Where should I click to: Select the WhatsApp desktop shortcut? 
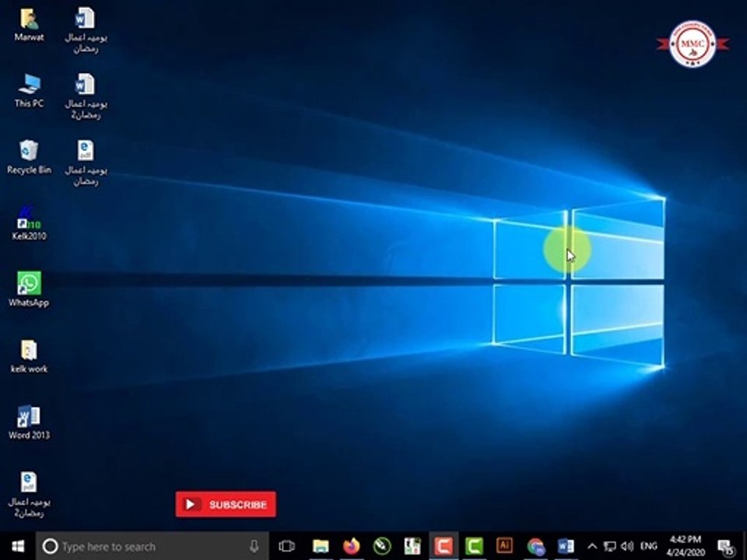coord(29,289)
